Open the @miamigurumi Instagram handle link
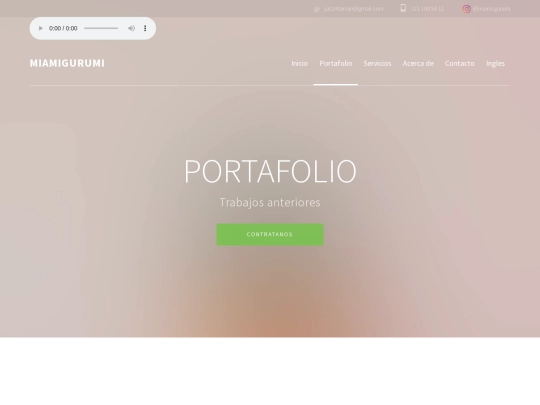 point(491,9)
